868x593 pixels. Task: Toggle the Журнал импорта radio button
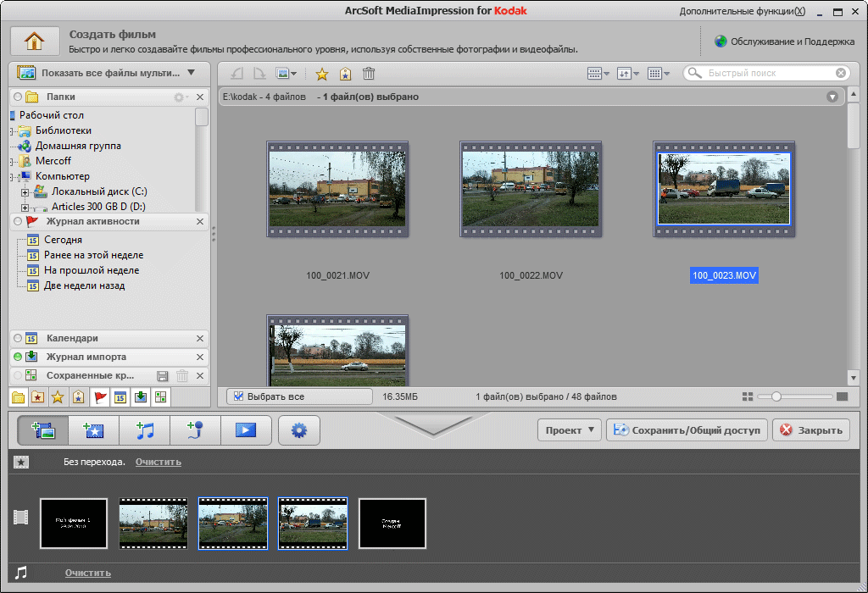pos(18,357)
